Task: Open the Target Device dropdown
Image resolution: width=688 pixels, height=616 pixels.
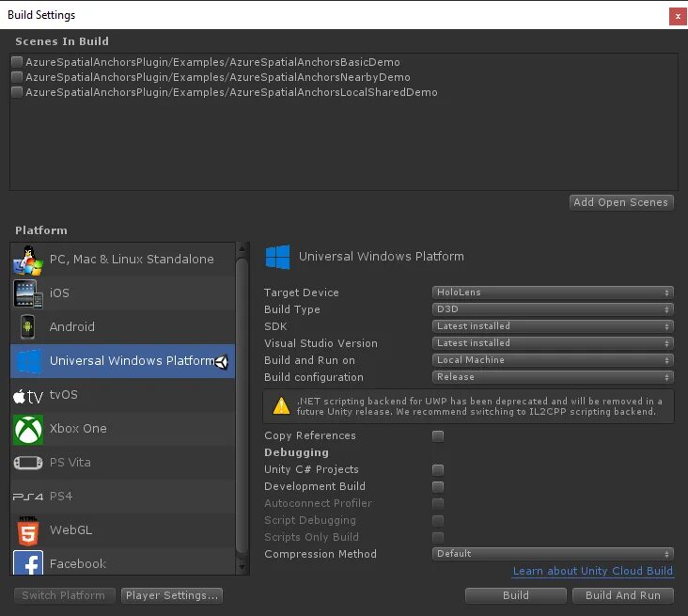Action: pos(553,292)
